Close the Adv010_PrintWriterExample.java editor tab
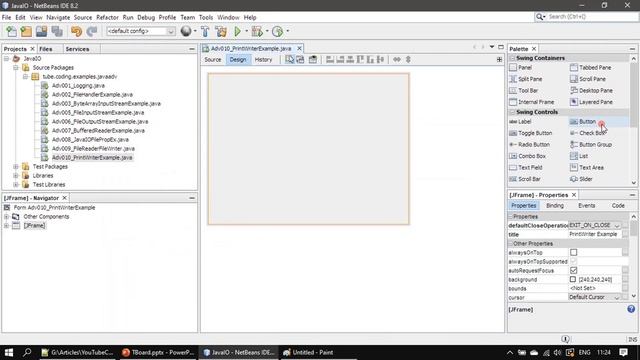Image resolution: width=640 pixels, height=360 pixels. click(299, 48)
